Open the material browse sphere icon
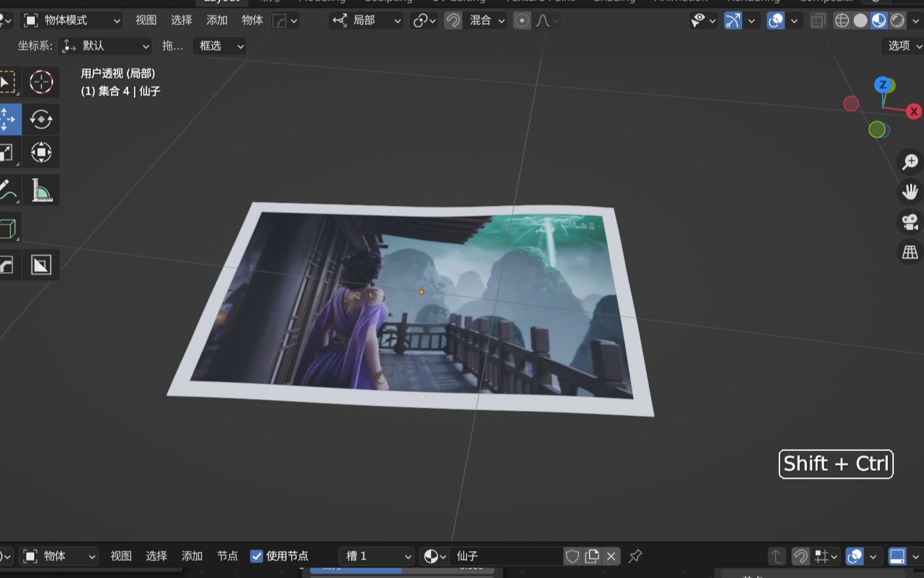The height and width of the screenshot is (578, 924). [x=434, y=556]
